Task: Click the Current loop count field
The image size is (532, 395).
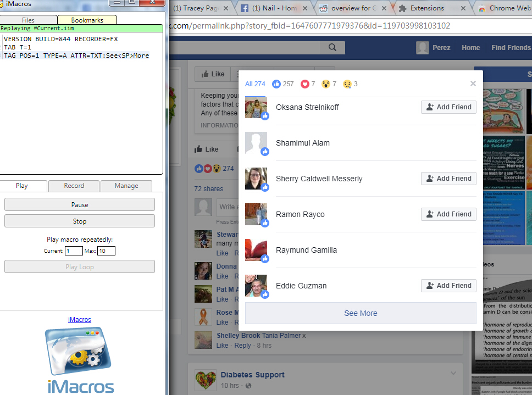Action: click(74, 251)
